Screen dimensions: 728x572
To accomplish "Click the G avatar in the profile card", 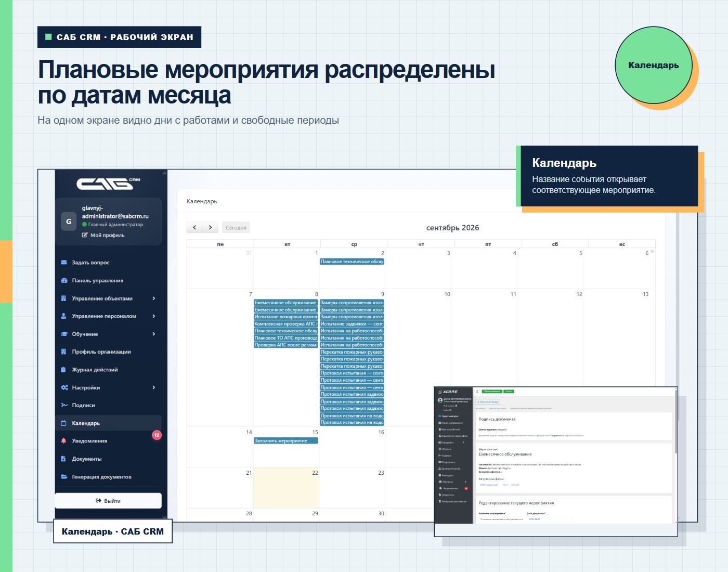I will tap(69, 222).
